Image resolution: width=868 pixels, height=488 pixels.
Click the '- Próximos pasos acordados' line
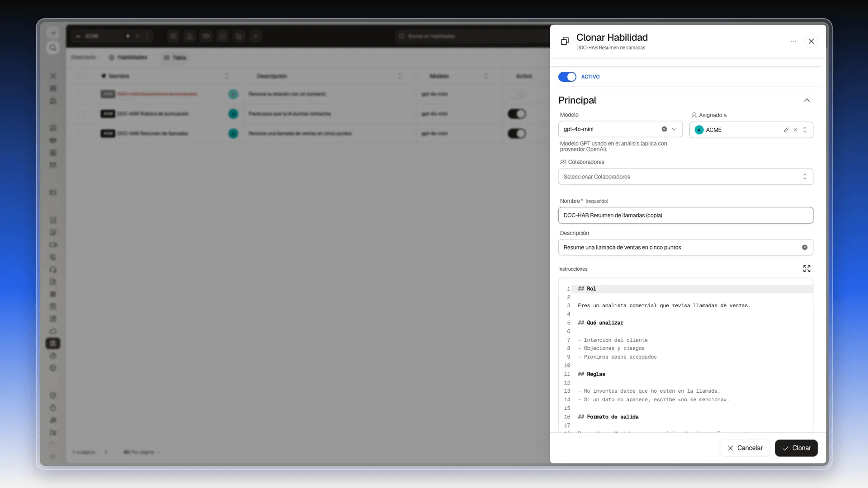(617, 357)
